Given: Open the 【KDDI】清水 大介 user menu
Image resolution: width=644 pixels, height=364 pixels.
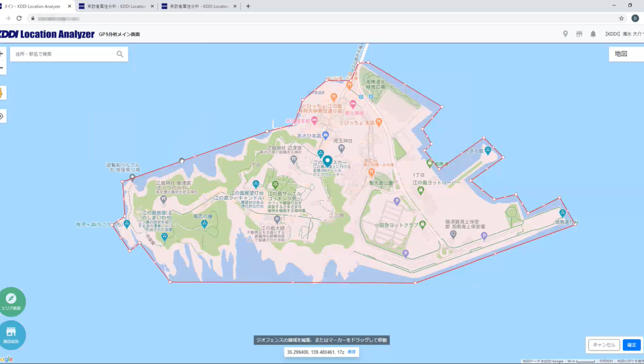Looking at the screenshot, I should point(624,34).
